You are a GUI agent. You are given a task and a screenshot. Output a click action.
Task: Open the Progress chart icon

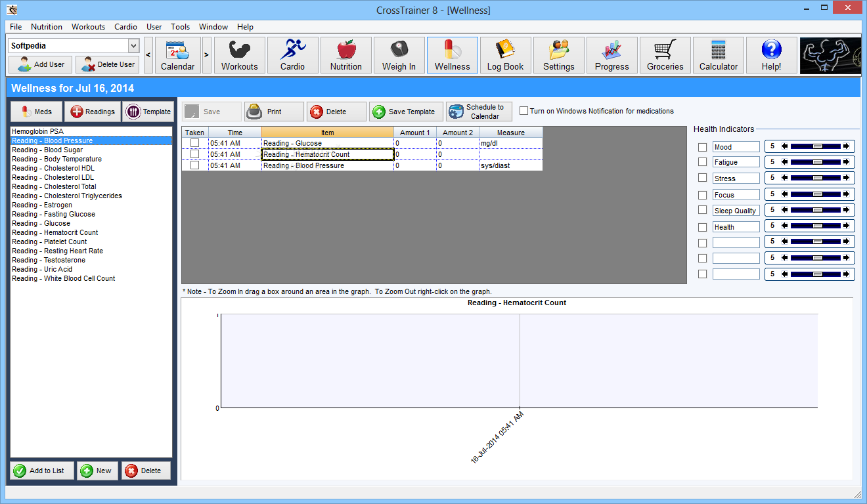tap(612, 55)
